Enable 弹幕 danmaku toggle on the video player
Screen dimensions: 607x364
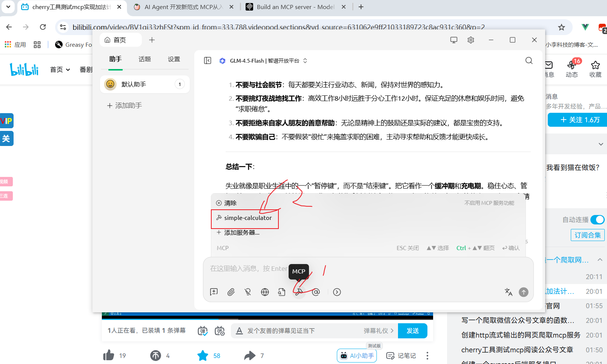click(202, 330)
